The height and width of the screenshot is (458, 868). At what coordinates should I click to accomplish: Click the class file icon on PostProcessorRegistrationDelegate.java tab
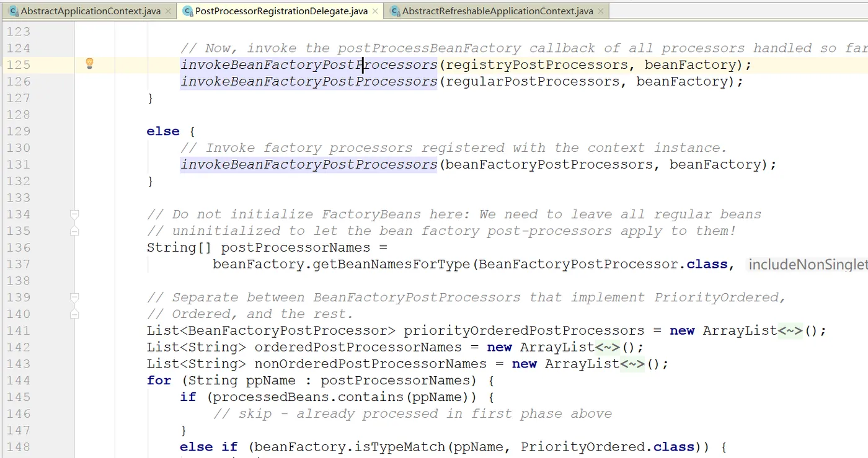[x=187, y=11]
